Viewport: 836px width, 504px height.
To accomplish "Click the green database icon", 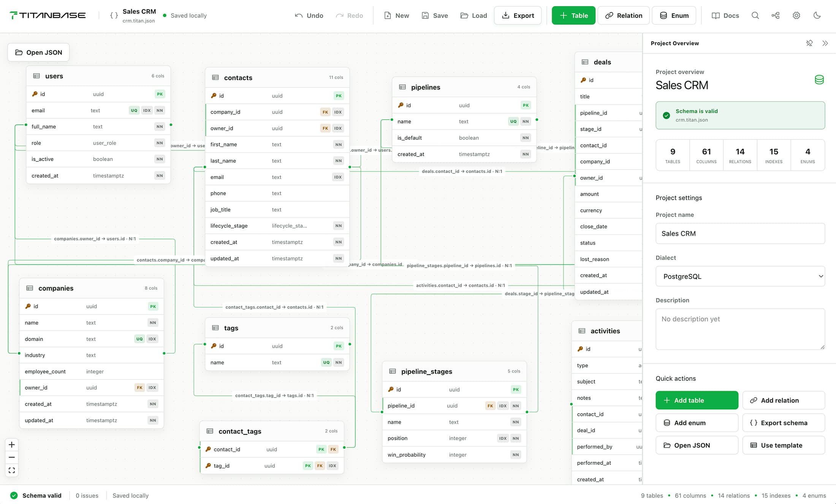I will (819, 79).
